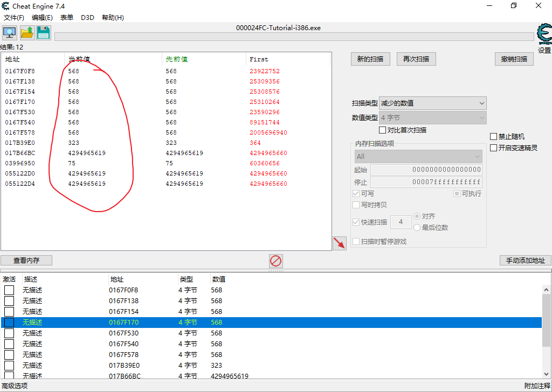Screen dimensions: 552x392
Task: Select the 最后位数 radio button
Action: (417, 227)
